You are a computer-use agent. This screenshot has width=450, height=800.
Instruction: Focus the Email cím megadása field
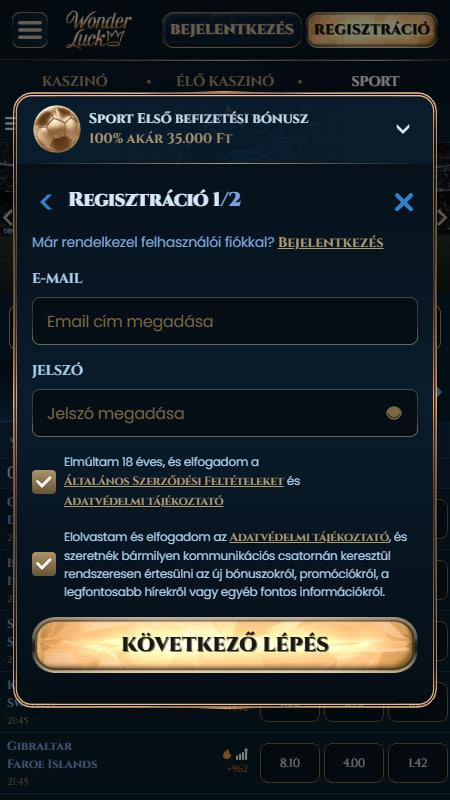point(225,321)
